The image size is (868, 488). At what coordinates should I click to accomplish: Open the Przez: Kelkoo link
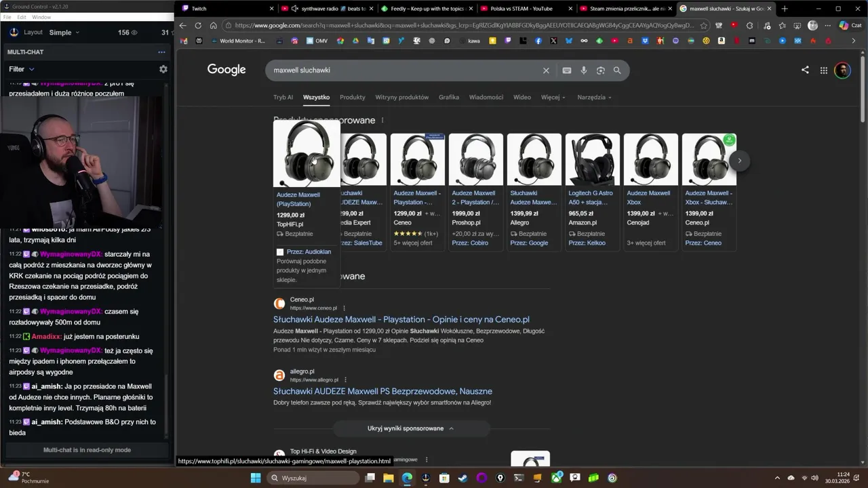coord(587,243)
